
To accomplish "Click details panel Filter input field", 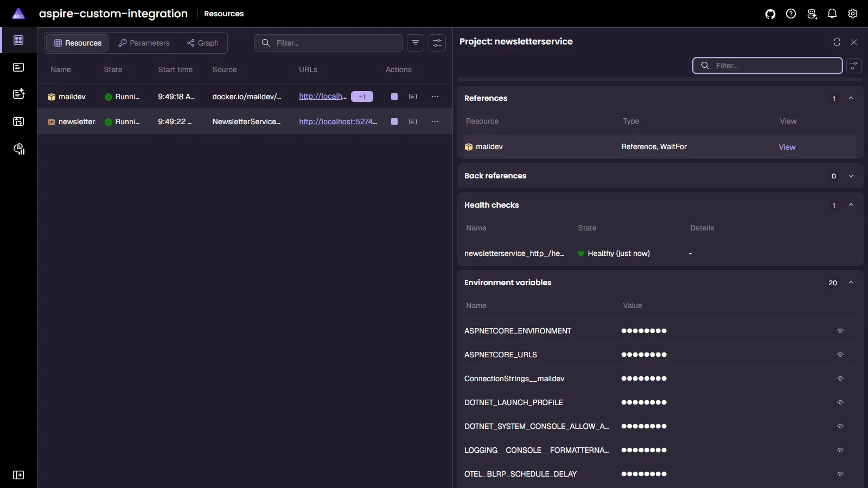I will [x=768, y=66].
